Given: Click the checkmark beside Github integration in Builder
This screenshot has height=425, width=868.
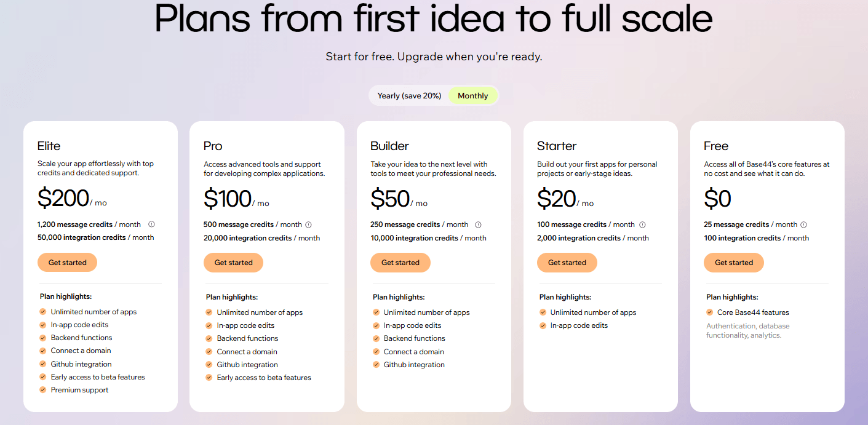Looking at the screenshot, I should [x=376, y=364].
